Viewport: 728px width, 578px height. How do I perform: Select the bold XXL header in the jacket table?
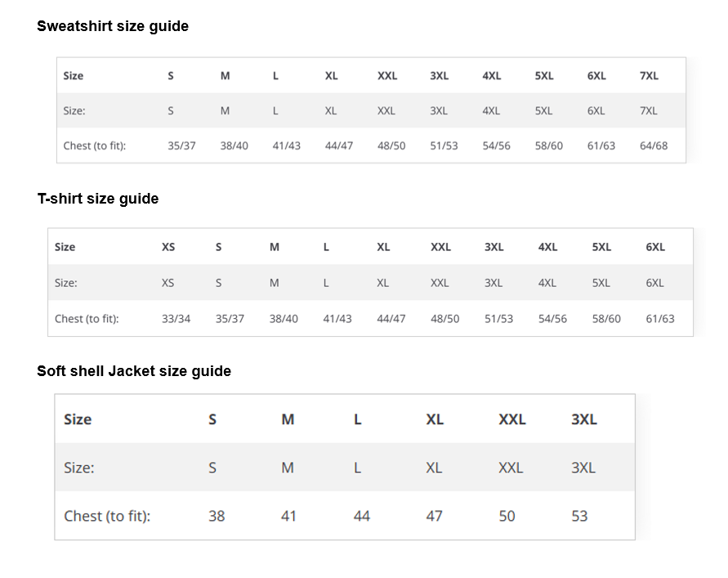tap(512, 419)
